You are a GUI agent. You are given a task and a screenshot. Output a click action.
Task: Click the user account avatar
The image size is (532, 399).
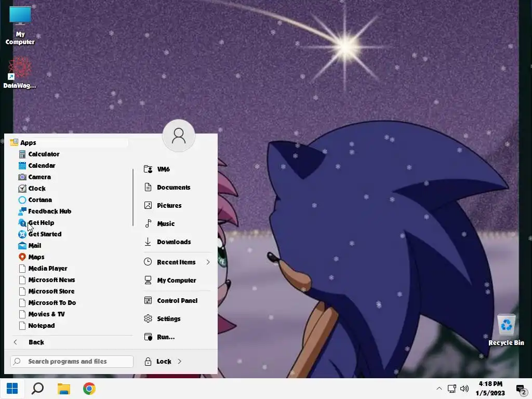pos(179,136)
